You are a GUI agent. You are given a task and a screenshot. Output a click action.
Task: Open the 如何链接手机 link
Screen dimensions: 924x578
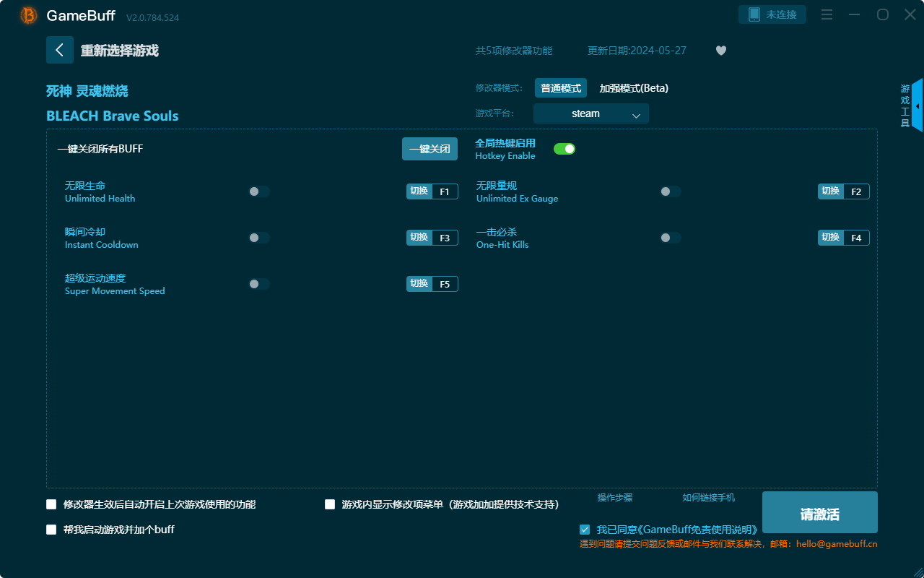pyautogui.click(x=708, y=498)
